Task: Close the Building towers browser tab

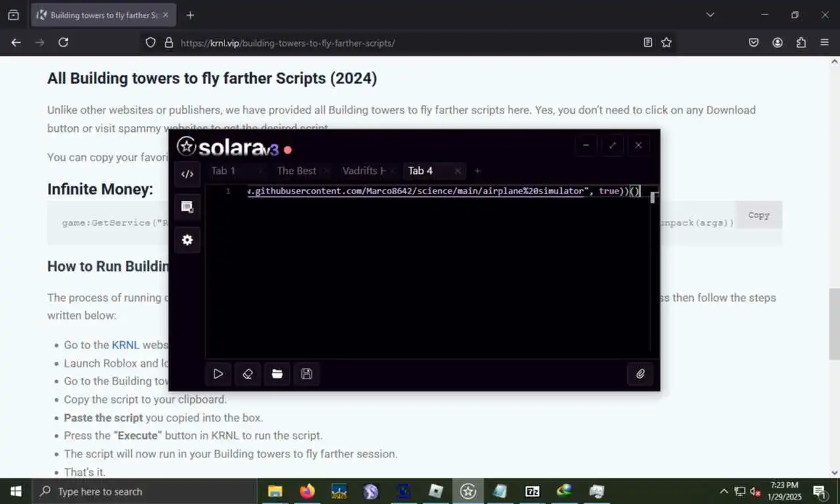Action: pos(165,14)
